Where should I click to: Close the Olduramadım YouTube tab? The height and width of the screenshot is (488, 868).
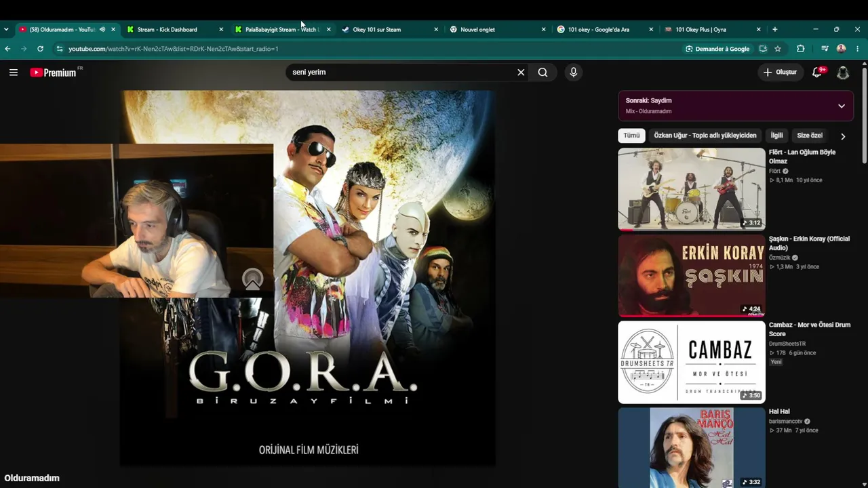point(113,29)
